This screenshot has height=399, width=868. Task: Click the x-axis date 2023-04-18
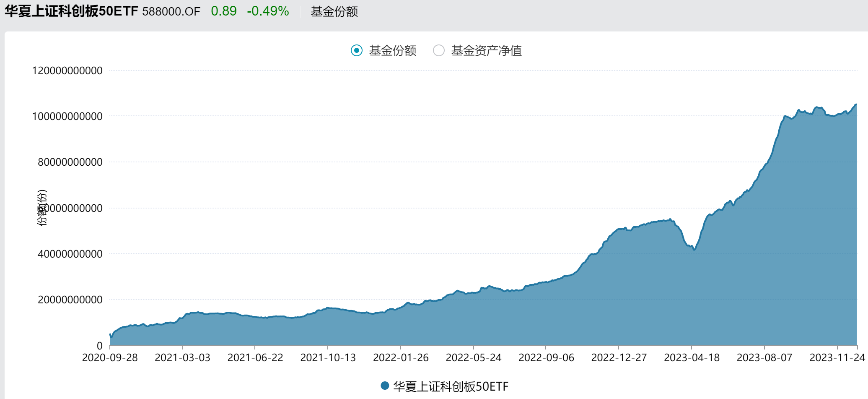point(692,358)
